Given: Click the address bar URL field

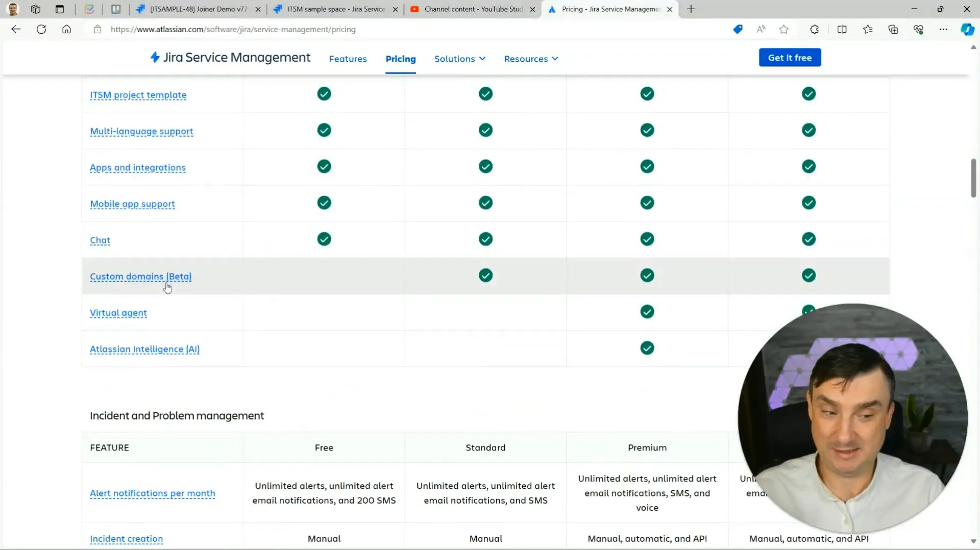Looking at the screenshot, I should pos(408,29).
